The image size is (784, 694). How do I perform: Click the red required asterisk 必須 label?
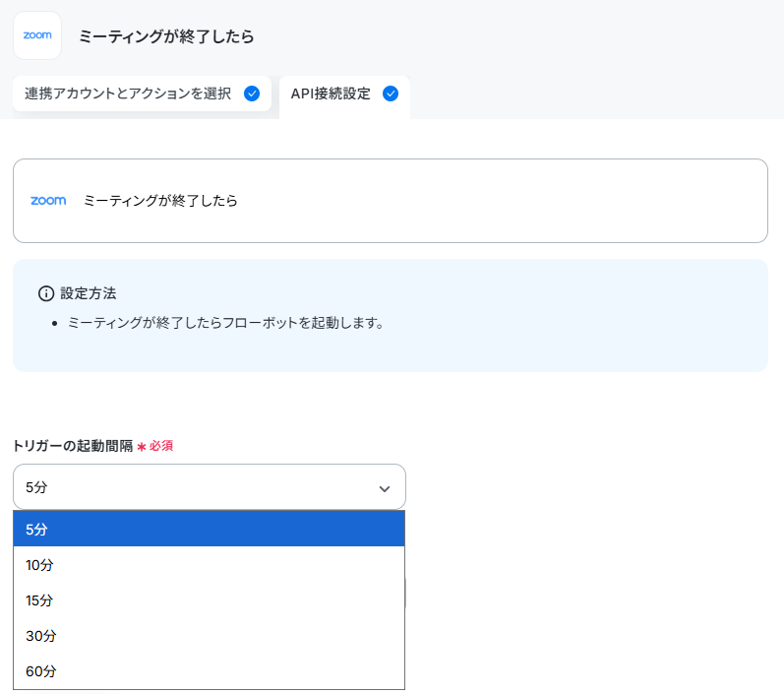click(x=155, y=446)
